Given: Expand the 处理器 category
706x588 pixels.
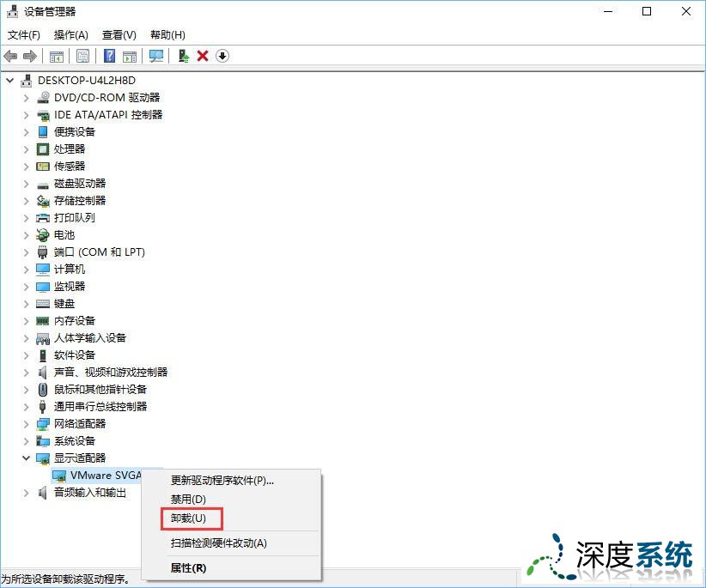Looking at the screenshot, I should pyautogui.click(x=26, y=149).
